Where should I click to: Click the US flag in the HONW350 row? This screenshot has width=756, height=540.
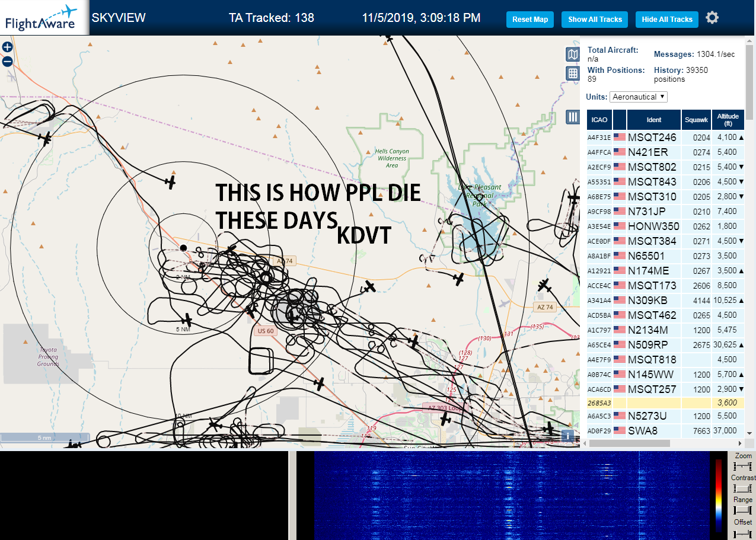pos(620,226)
